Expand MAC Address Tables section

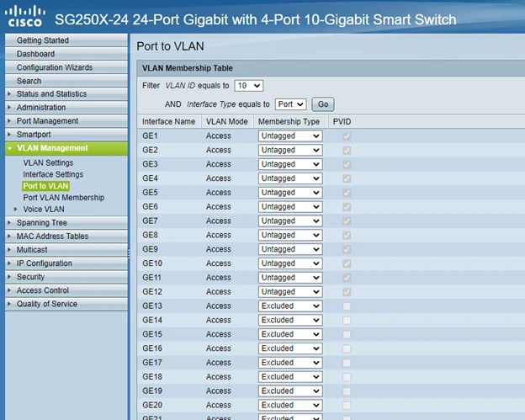[66, 237]
